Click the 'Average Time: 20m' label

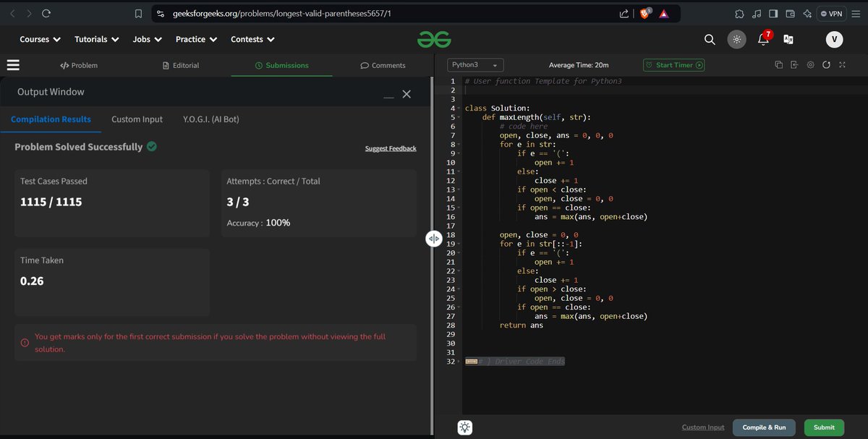(579, 65)
